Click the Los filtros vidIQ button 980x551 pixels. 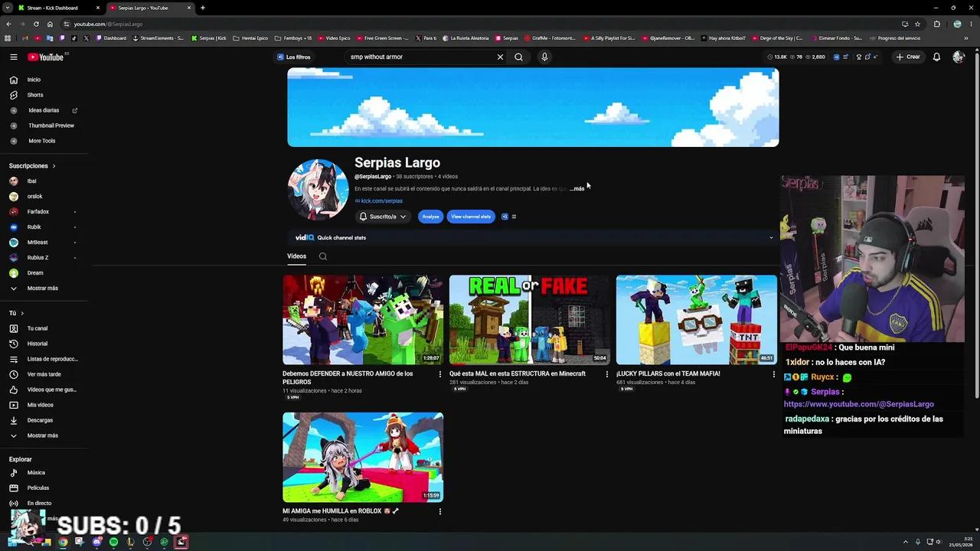tap(294, 57)
